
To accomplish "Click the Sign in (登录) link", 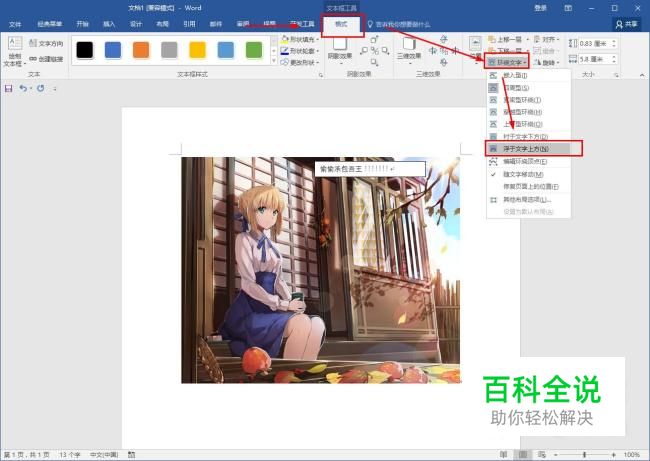I will (x=540, y=8).
